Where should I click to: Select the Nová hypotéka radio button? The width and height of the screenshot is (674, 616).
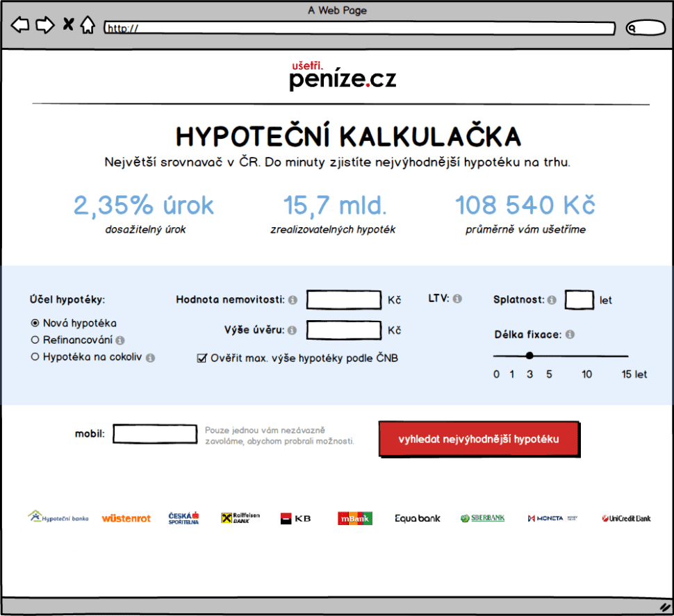(x=35, y=323)
